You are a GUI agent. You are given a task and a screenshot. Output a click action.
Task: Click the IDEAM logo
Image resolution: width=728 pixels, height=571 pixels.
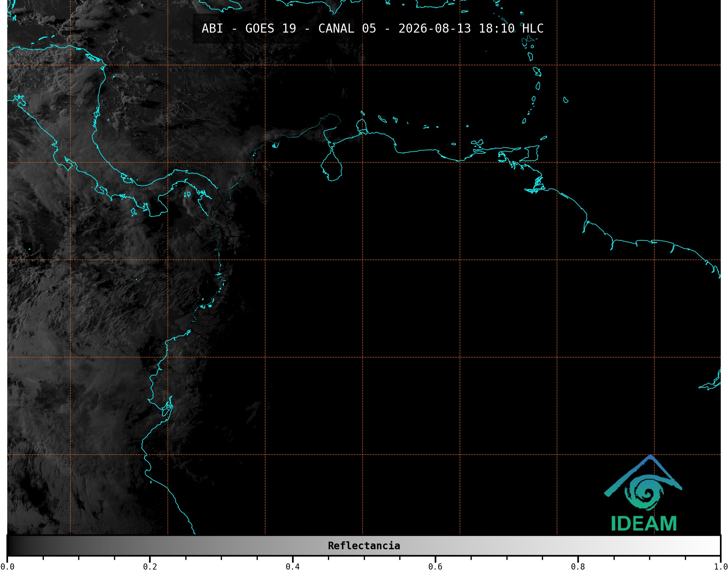pyautogui.click(x=643, y=493)
